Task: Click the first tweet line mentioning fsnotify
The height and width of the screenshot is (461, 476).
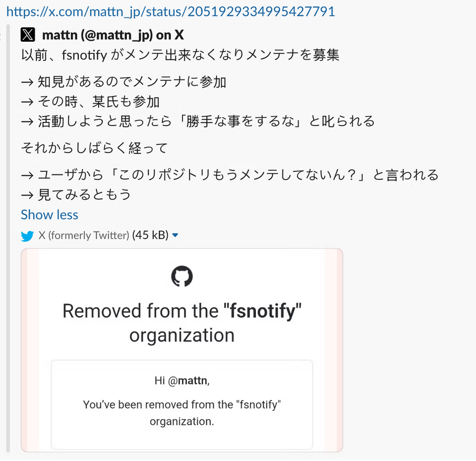Action: [180, 55]
